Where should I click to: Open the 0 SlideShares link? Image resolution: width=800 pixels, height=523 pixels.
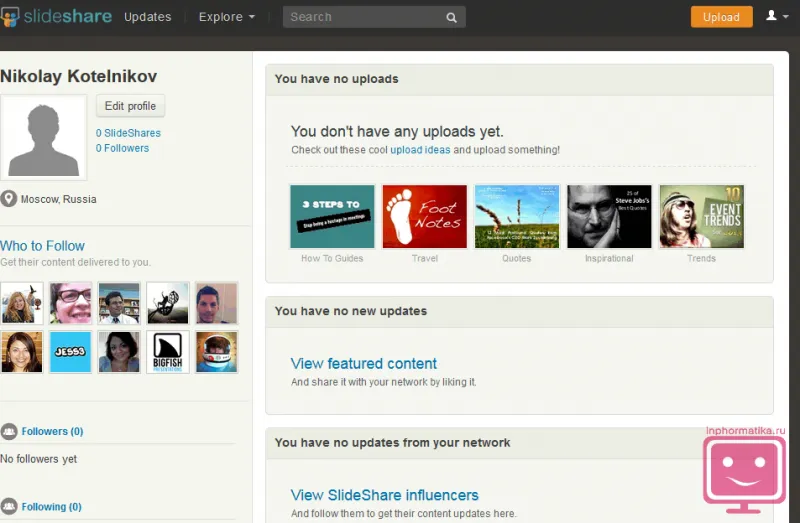[128, 133]
